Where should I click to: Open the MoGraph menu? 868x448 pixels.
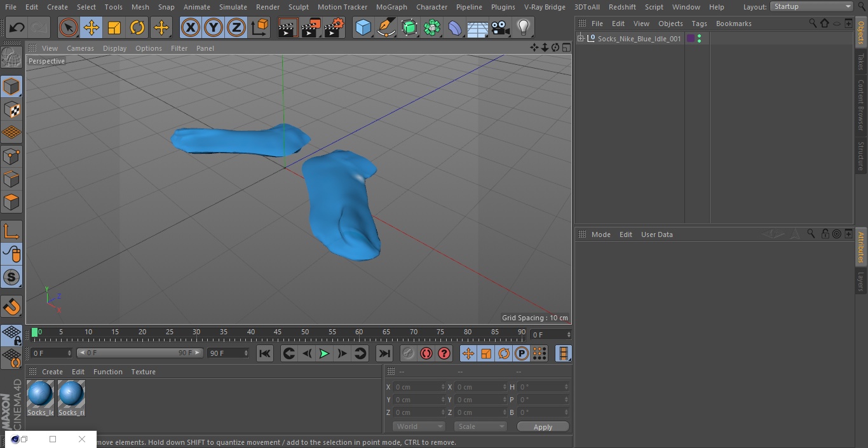click(x=391, y=7)
